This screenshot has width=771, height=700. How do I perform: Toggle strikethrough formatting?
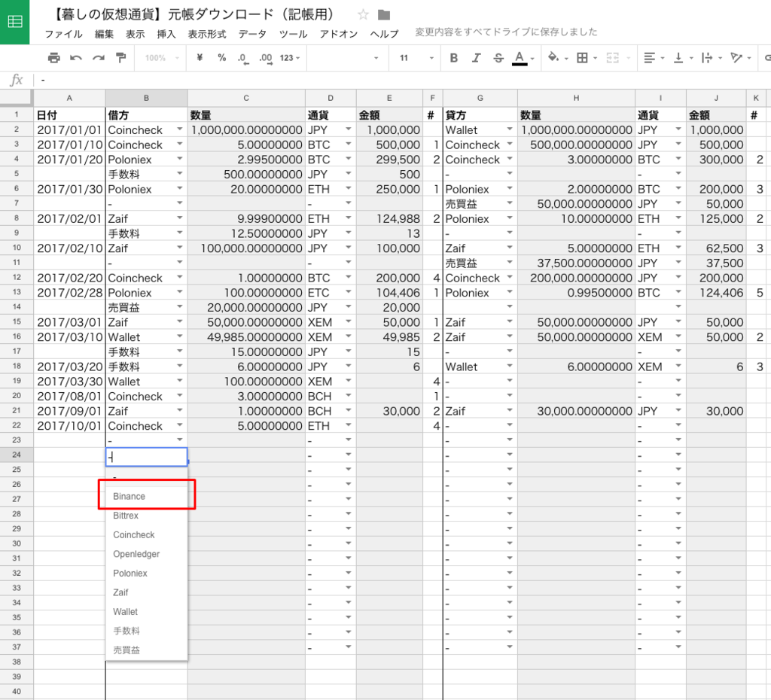[498, 58]
